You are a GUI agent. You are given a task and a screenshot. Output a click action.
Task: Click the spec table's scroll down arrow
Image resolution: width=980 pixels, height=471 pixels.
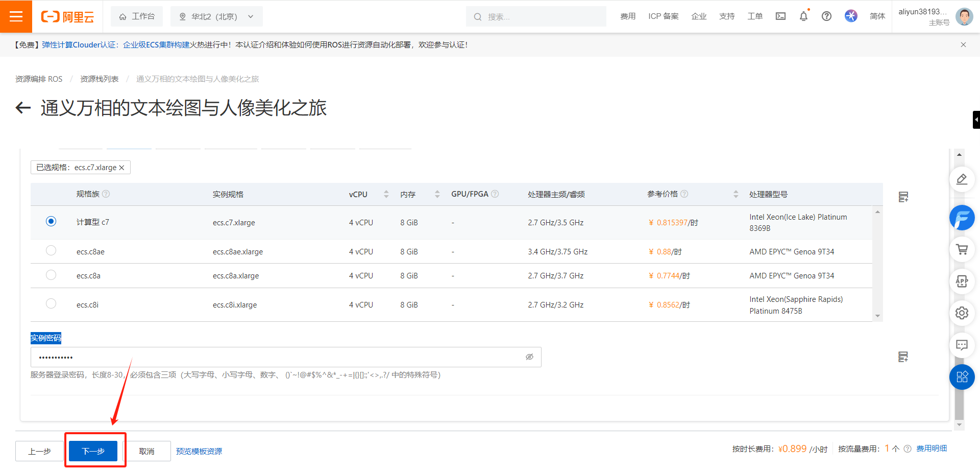pyautogui.click(x=877, y=316)
